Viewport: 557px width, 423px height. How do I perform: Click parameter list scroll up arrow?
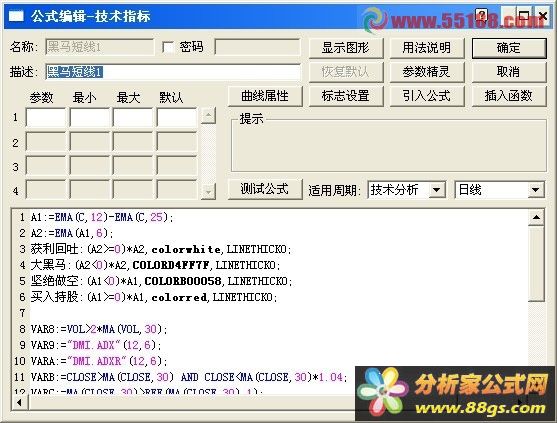click(x=208, y=115)
